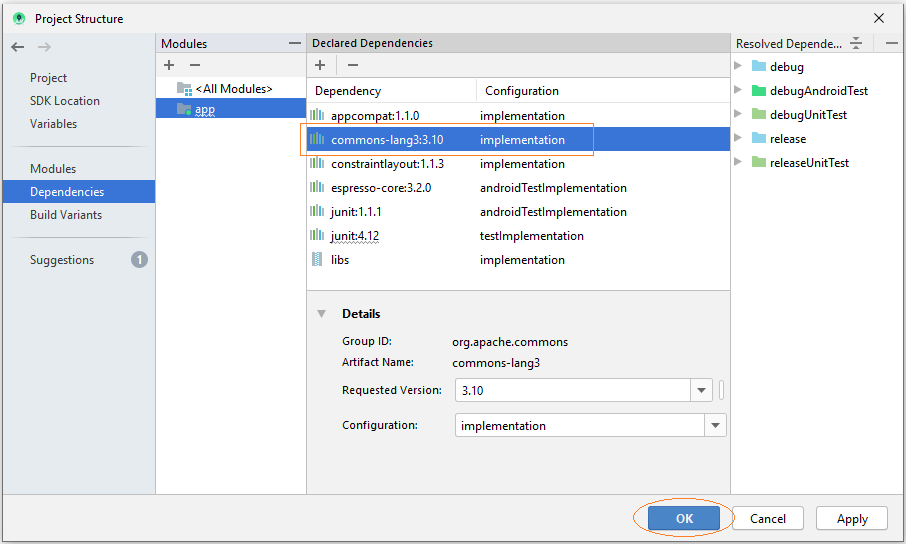Add a new module with plus icon
This screenshot has width=906, height=544.
[x=169, y=65]
